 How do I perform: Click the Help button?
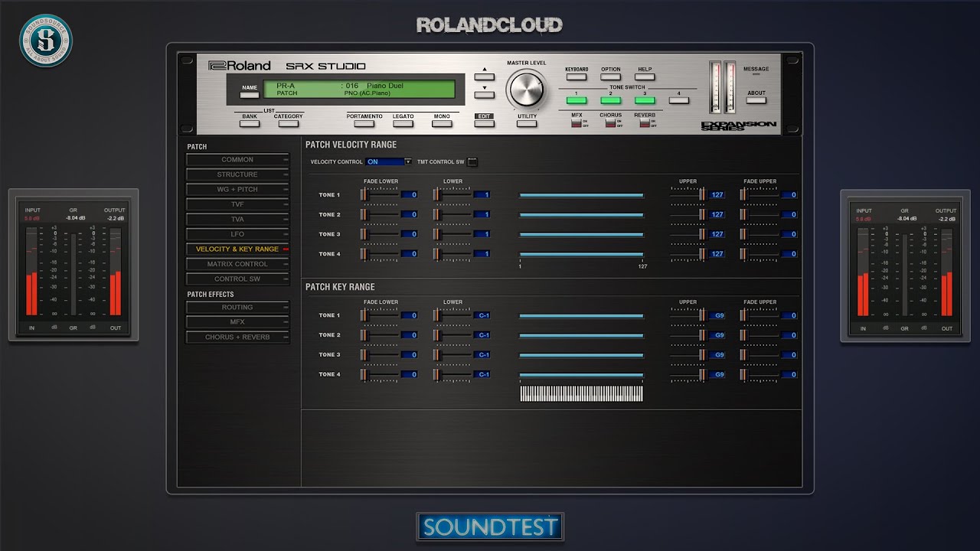click(x=645, y=77)
